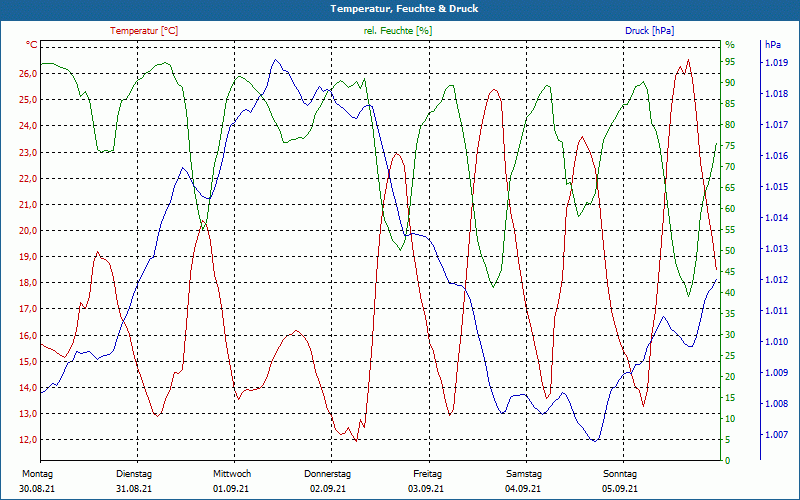
Task: Click the '35' humidity axis value
Action: [x=730, y=313]
